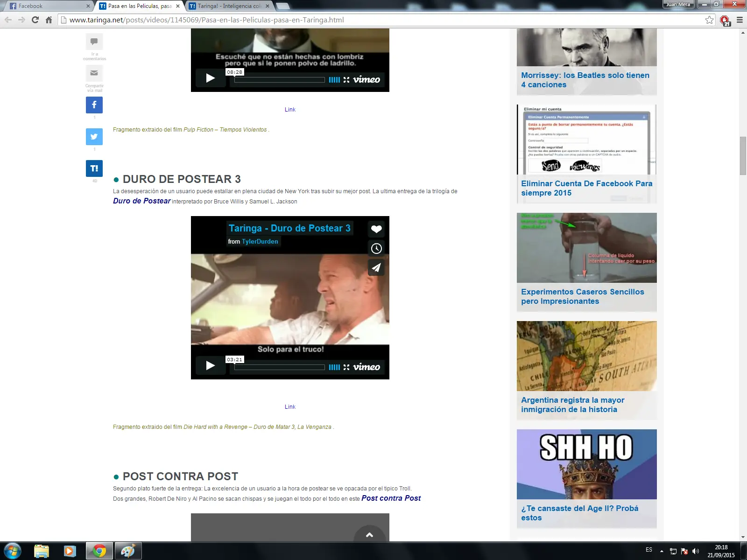Click the Link below the Pulp Fiction video
The width and height of the screenshot is (747, 560).
(290, 110)
